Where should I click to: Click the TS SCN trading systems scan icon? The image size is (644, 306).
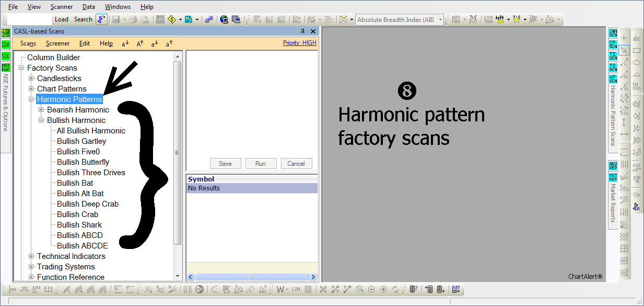pyautogui.click(x=613, y=67)
